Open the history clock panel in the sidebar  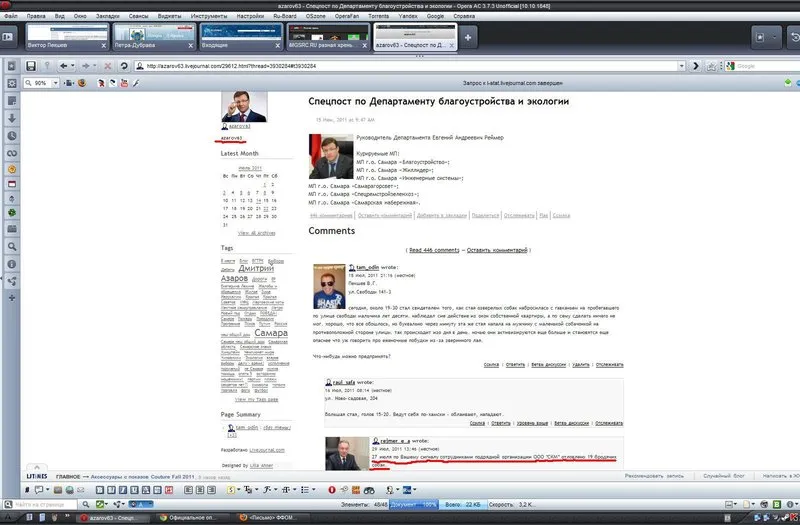(x=12, y=136)
